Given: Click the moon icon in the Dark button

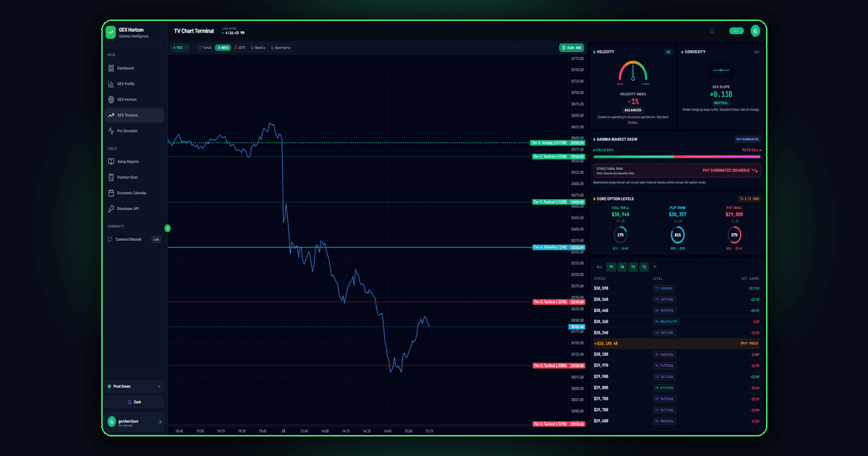Looking at the screenshot, I should (x=129, y=402).
